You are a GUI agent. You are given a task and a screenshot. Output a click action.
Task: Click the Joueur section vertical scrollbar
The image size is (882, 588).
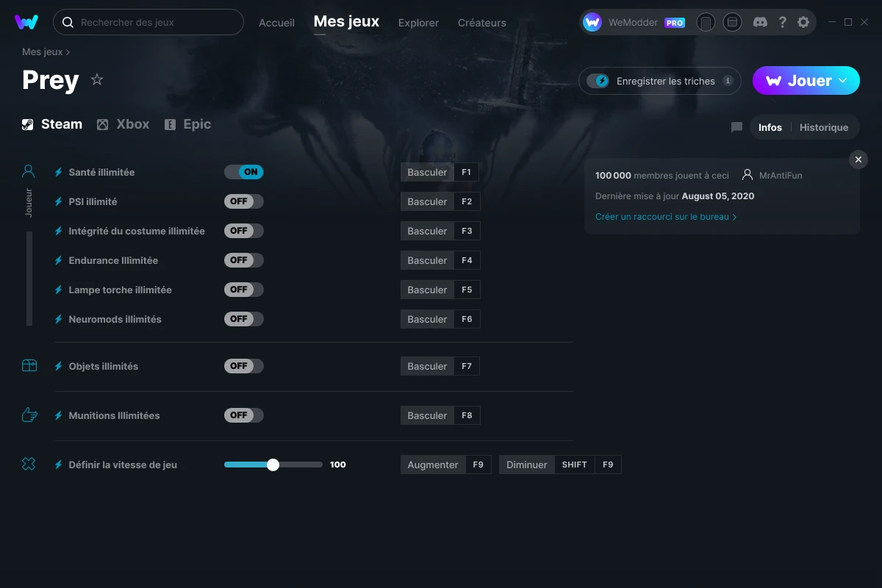(x=29, y=278)
